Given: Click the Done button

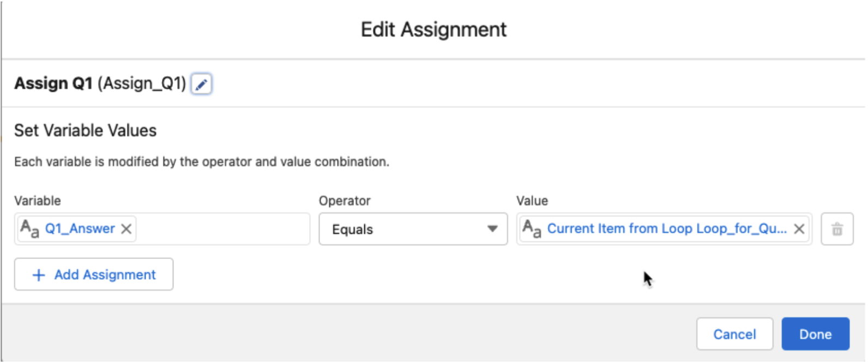Looking at the screenshot, I should tap(815, 334).
